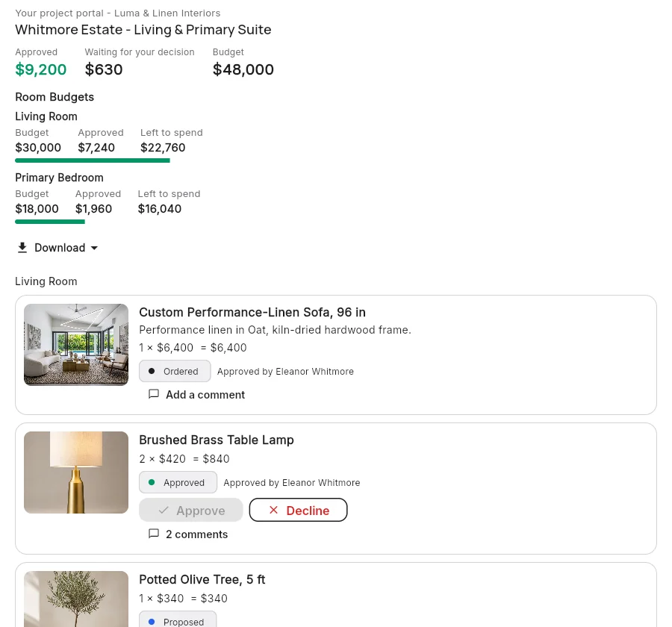This screenshot has height=627, width=672.
Task: Click sofa price line 1 × $6,400
Action: click(193, 348)
